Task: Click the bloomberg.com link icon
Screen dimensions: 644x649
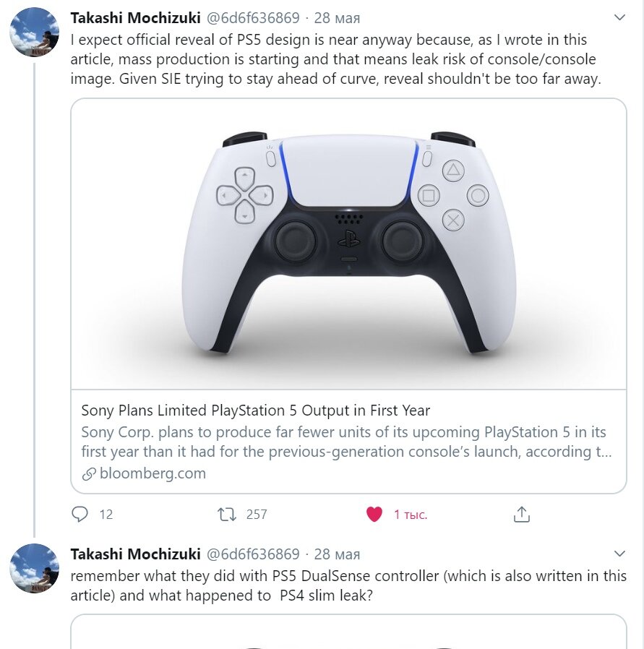Action: click(x=89, y=474)
